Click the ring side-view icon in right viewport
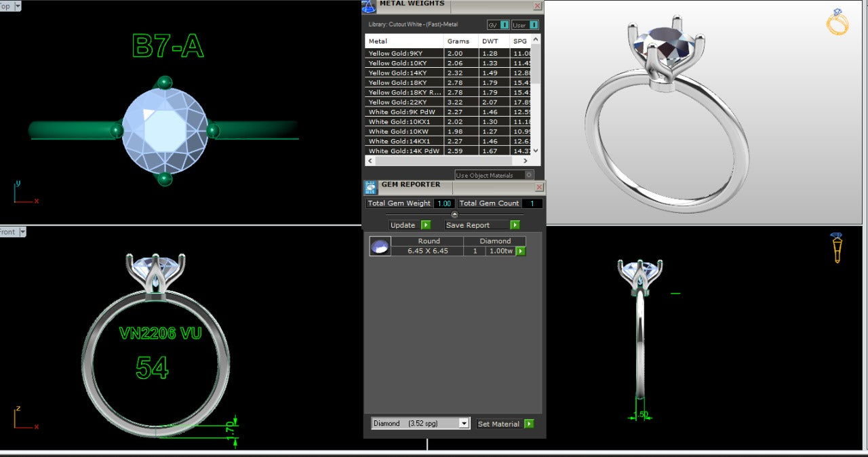 (x=837, y=248)
